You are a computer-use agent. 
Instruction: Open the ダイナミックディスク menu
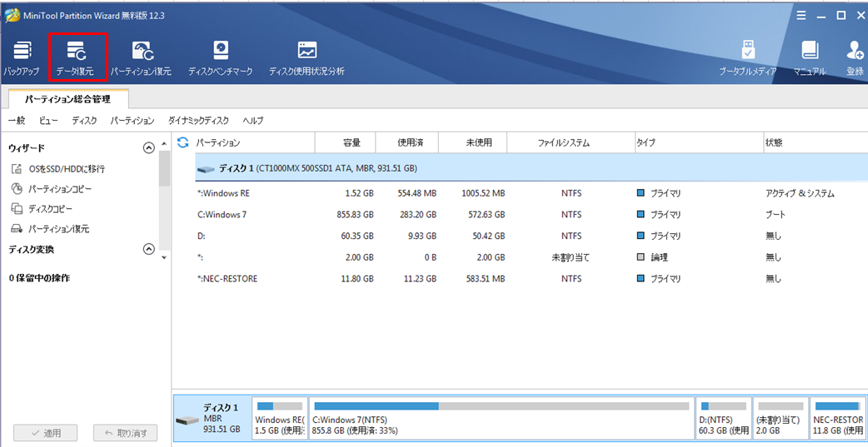(x=198, y=120)
